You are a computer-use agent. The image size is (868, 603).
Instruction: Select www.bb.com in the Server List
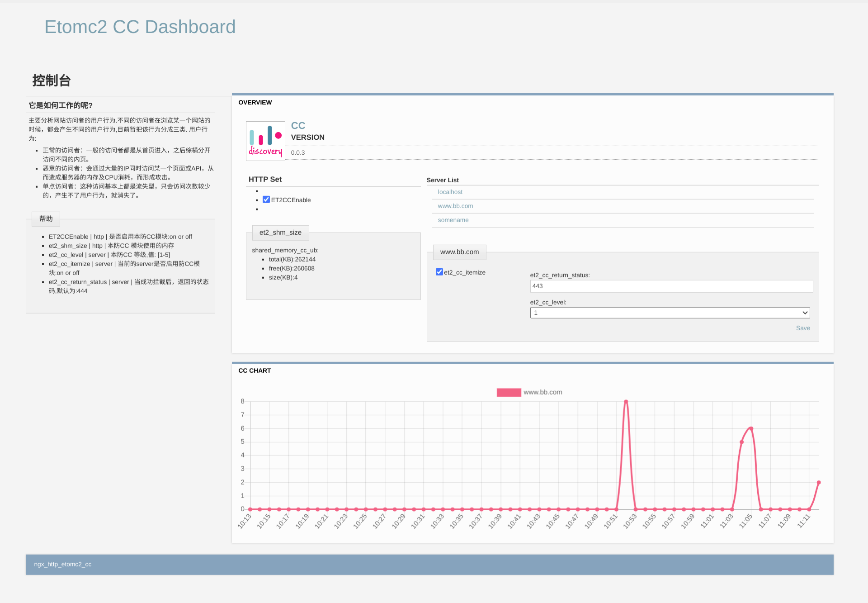[x=455, y=206]
